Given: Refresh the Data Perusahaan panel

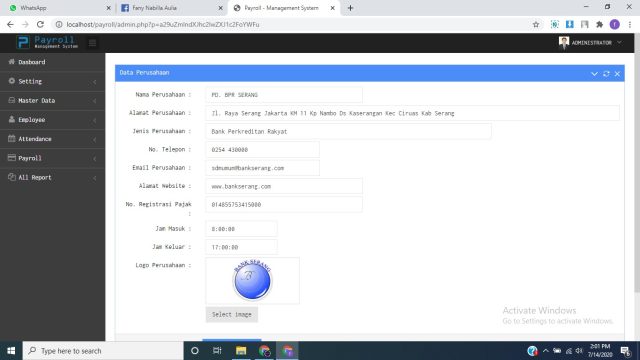Looking at the screenshot, I should click(606, 73).
